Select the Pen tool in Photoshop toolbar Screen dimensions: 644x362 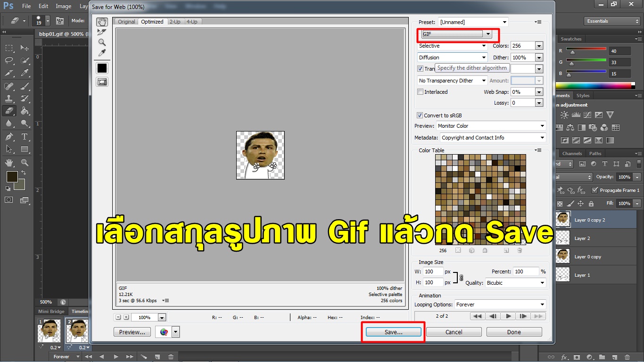9,137
